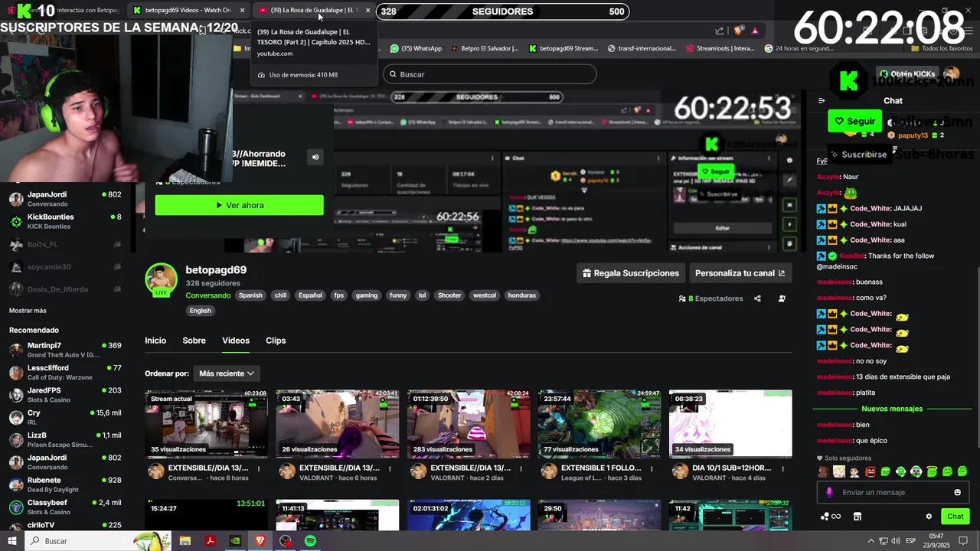
Task: Open Lessclifford recommended channel
Action: coord(65,373)
